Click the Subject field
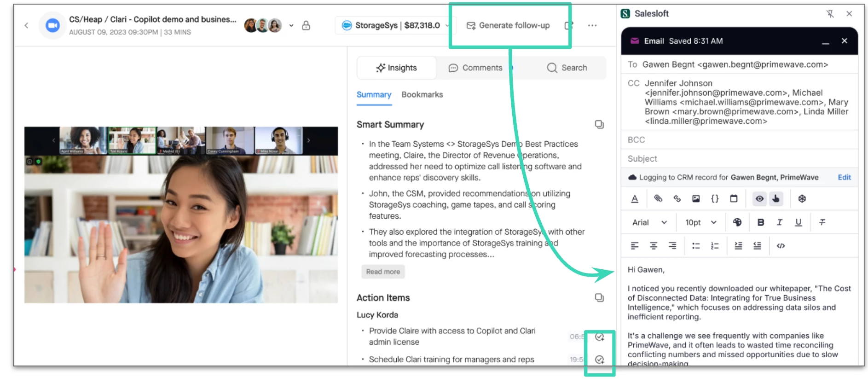 pos(739,158)
